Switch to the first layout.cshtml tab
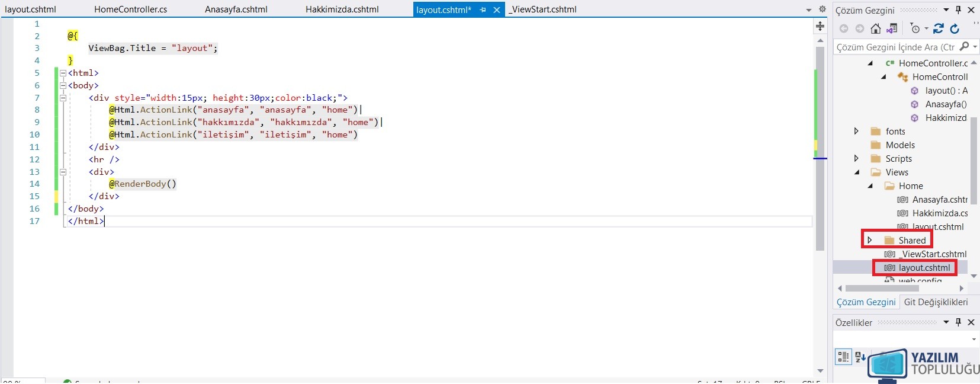Screen dimensions: 980x384 pos(30,9)
